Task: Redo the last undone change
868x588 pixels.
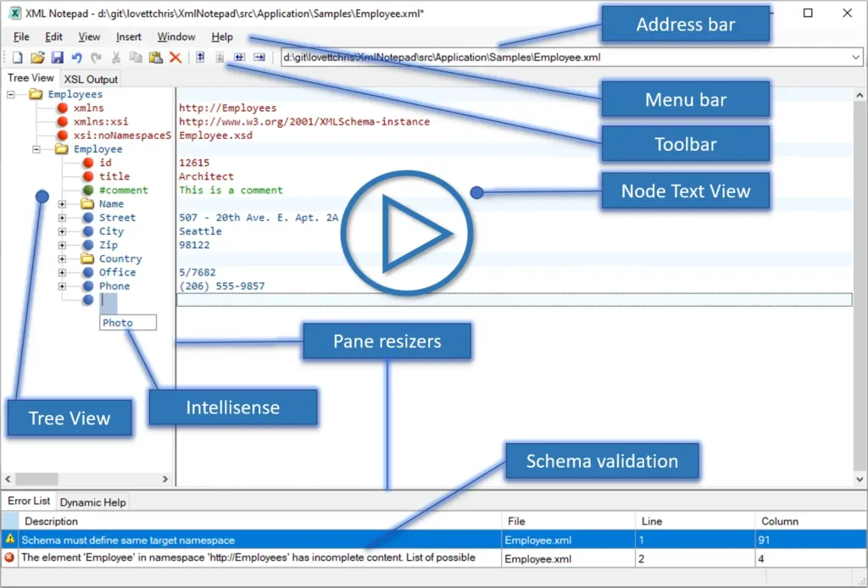Action: [96, 57]
